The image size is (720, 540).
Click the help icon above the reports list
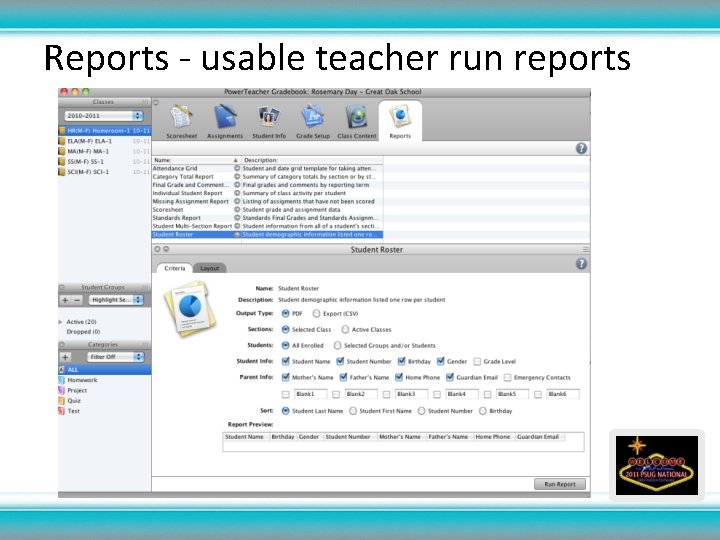point(581,148)
